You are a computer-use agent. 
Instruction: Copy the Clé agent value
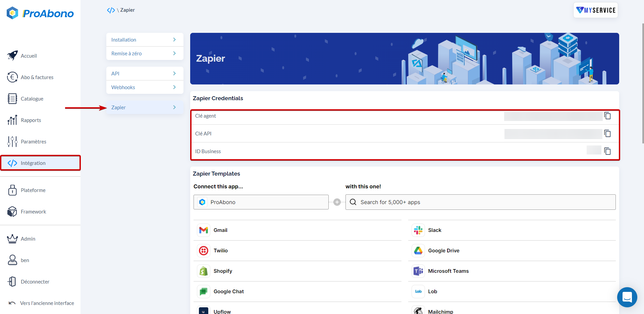(607, 116)
